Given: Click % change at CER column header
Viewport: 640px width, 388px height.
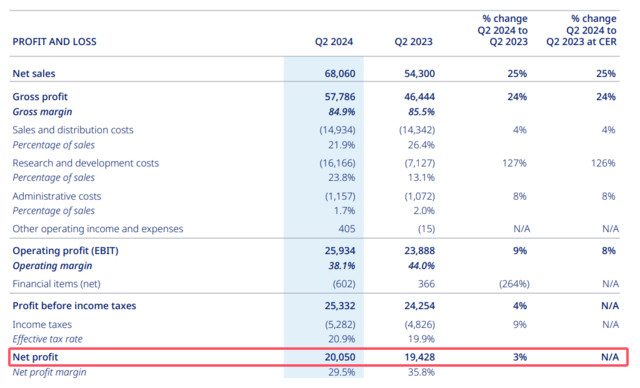Looking at the screenshot, I should [x=581, y=30].
